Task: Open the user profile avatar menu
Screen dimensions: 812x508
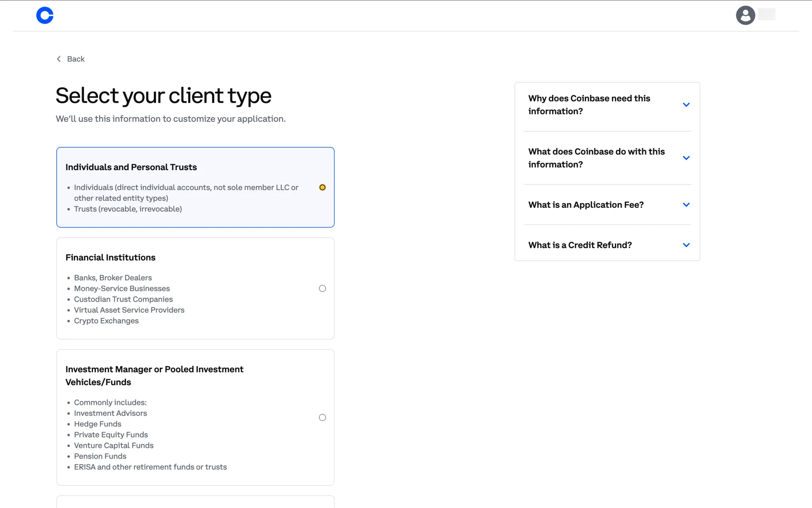Action: [745, 16]
